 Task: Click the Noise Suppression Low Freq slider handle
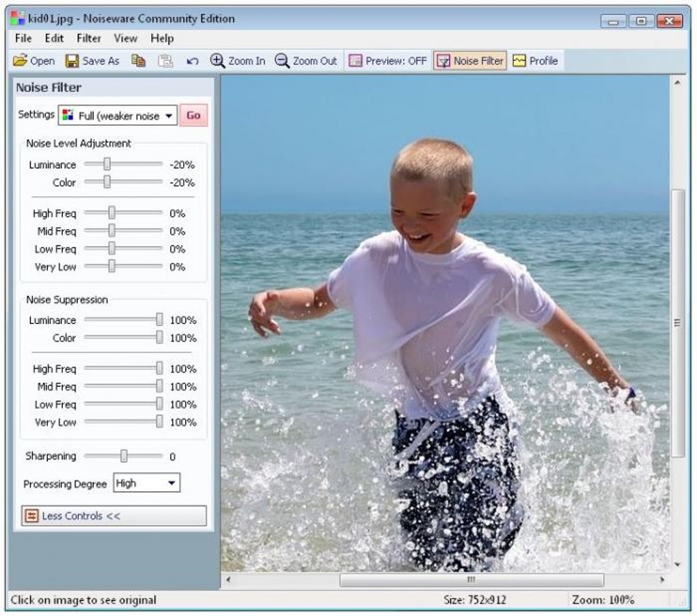tap(159, 404)
